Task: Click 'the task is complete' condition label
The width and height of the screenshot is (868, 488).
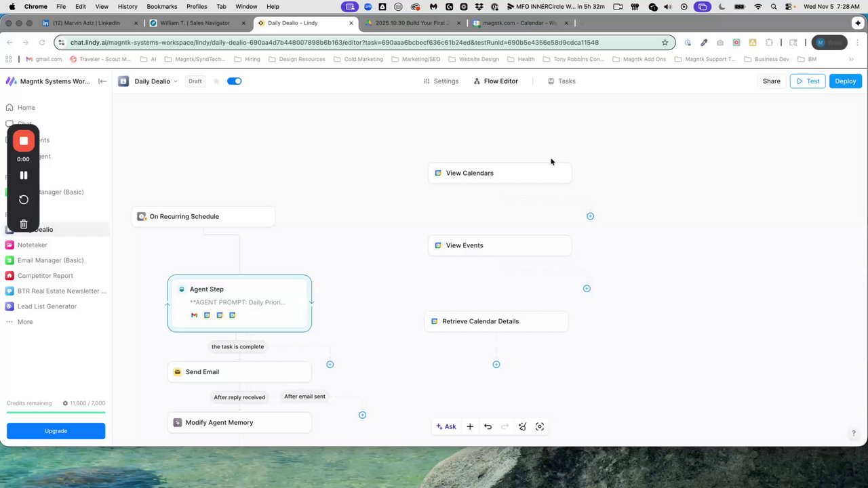Action: point(237,346)
